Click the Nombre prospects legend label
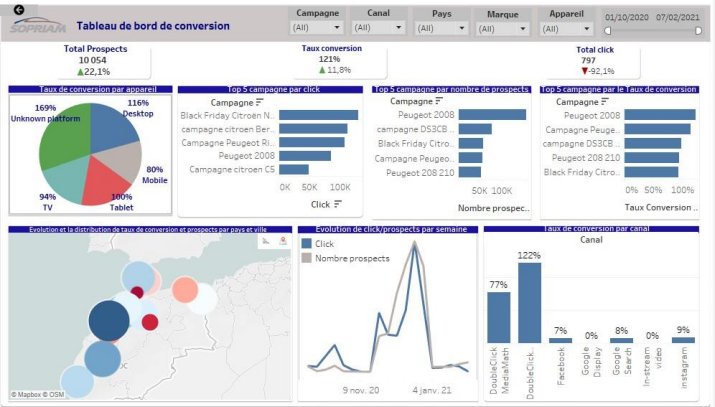The height and width of the screenshot is (407, 715). click(352, 258)
